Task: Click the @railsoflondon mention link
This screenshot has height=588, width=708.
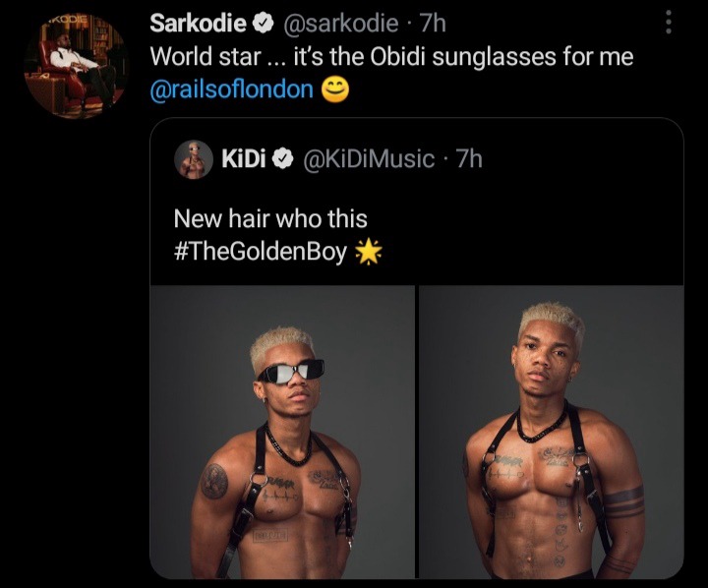Action: click(x=232, y=89)
